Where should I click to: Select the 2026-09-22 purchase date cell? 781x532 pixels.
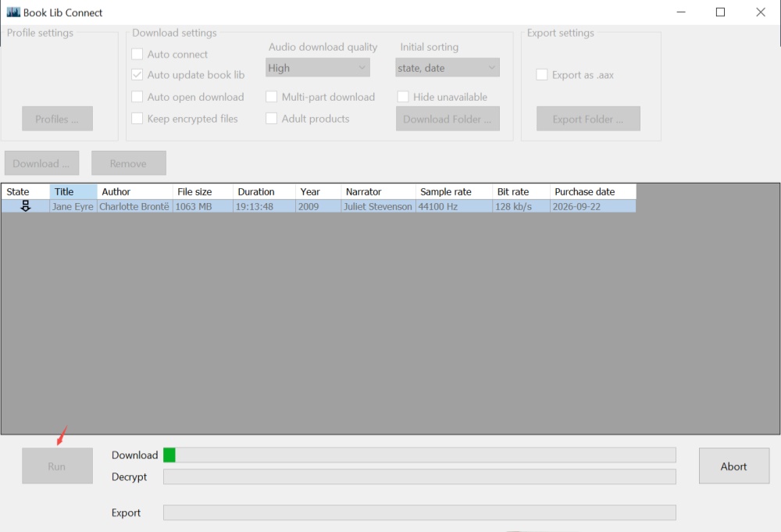coord(594,206)
